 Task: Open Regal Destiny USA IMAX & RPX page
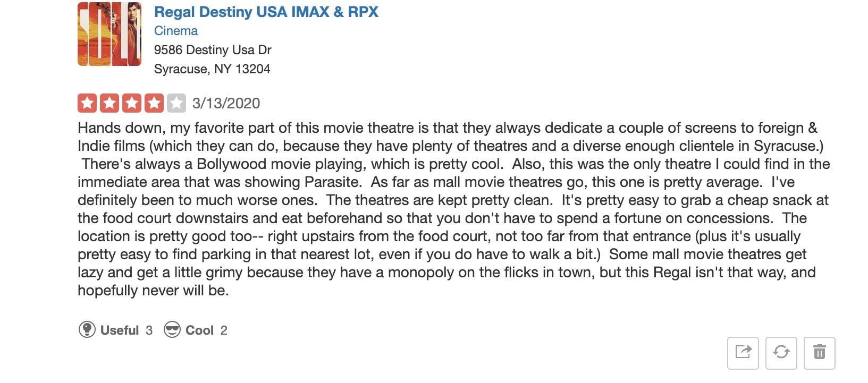[x=266, y=12]
